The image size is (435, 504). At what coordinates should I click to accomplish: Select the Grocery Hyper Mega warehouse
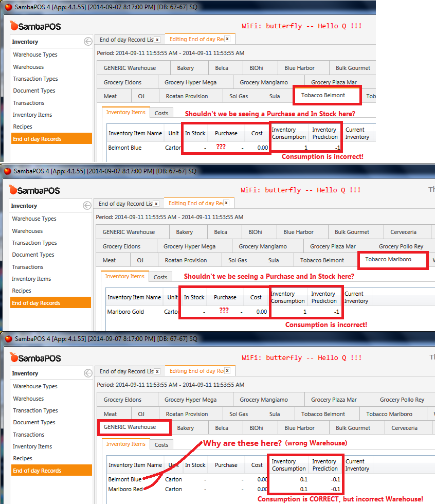point(190,82)
